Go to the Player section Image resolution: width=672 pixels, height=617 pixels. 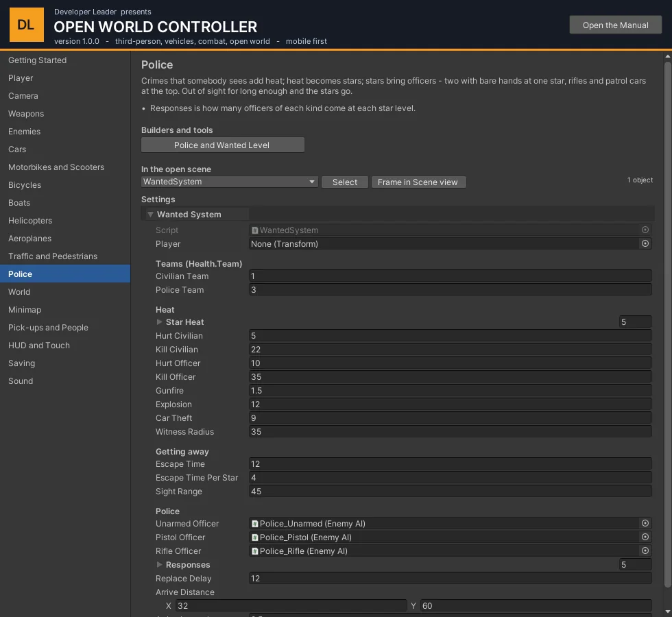pos(65,78)
